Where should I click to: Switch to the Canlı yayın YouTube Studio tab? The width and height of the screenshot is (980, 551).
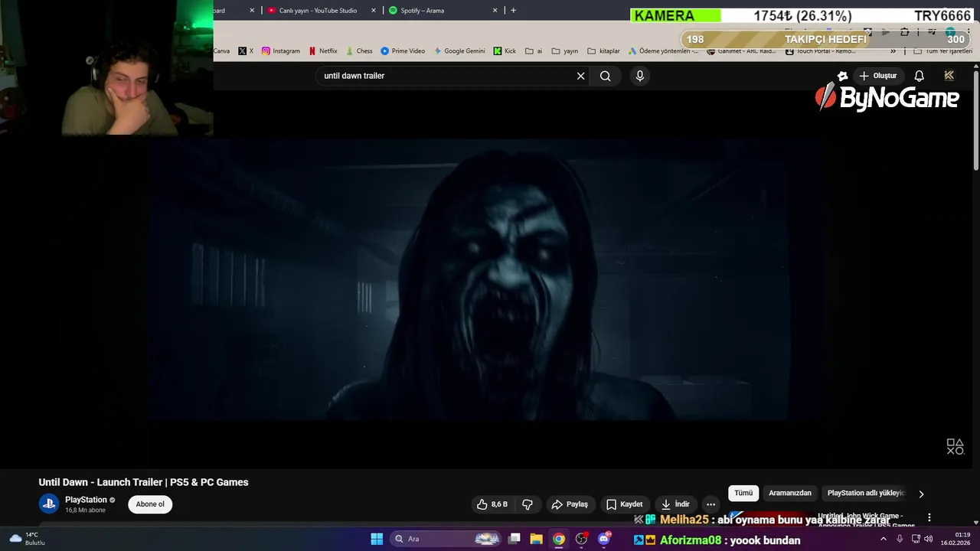pyautogui.click(x=318, y=11)
